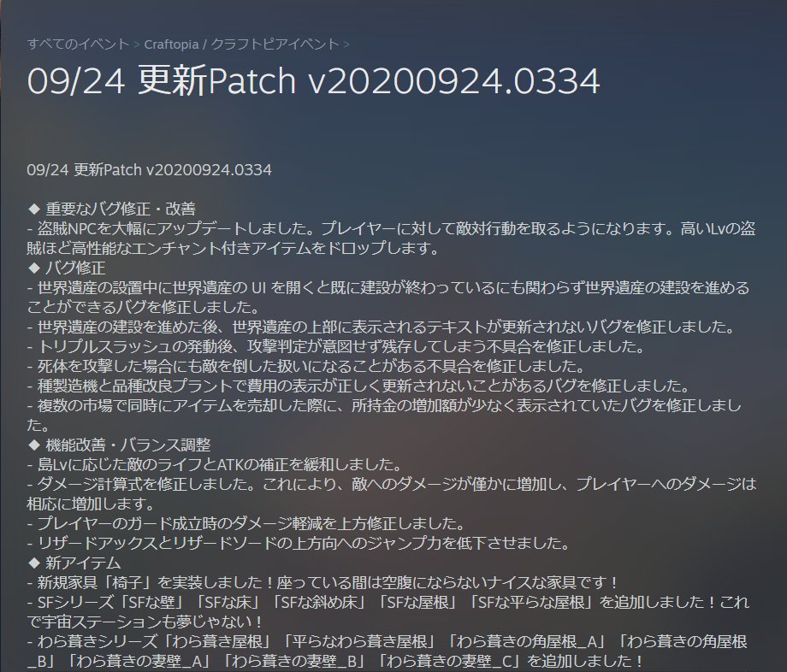Click the プレイヤーのガード成立時 line
The image size is (787, 672).
point(246,523)
